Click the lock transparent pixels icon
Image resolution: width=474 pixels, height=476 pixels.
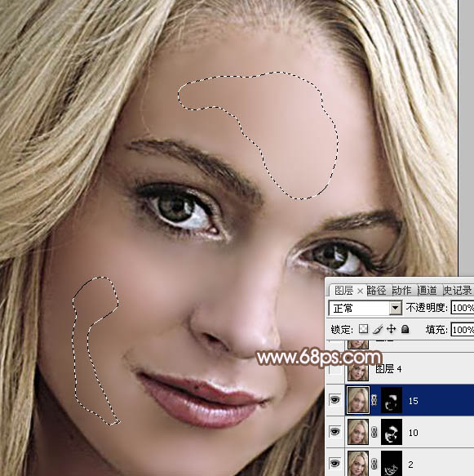click(x=363, y=329)
